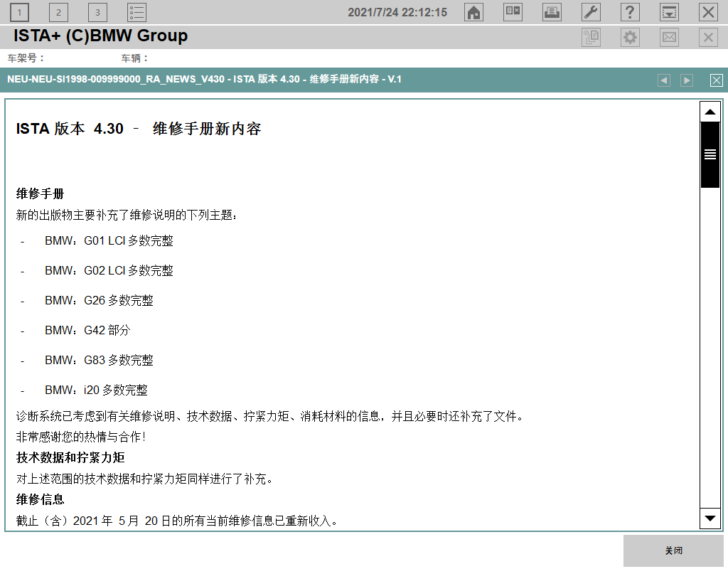Click the sentence beginning '对上述范围的技术数据'
Screen dimensions: 728x569
pyautogui.click(x=144, y=479)
